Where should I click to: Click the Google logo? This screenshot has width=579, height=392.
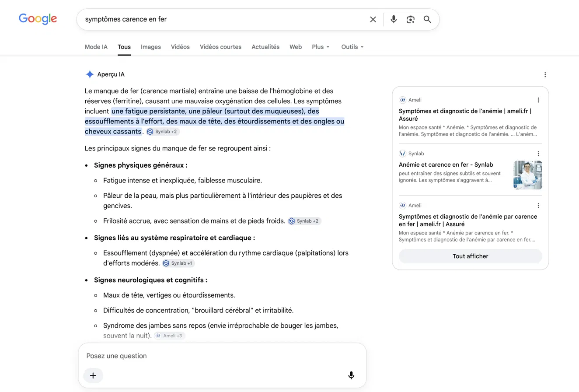point(38,19)
